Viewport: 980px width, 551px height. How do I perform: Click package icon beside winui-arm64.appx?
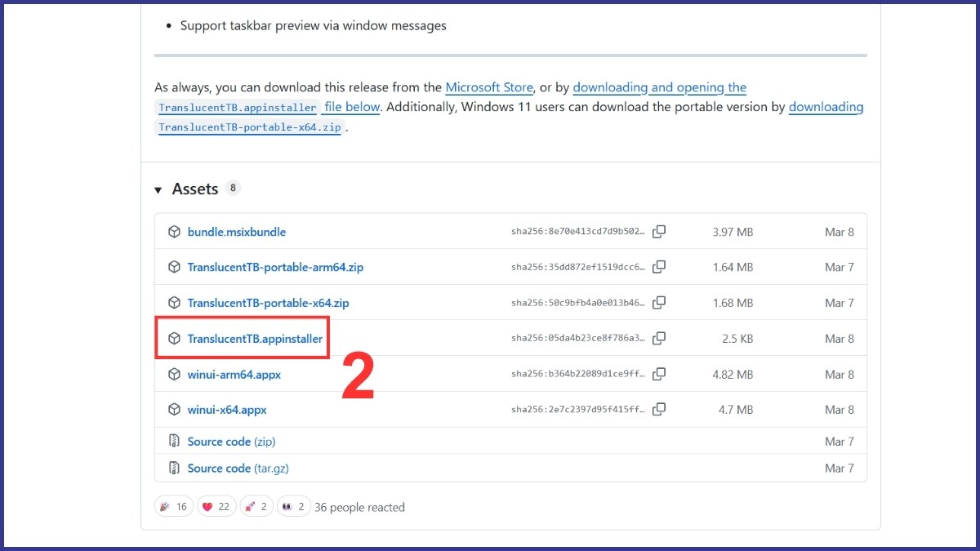174,375
